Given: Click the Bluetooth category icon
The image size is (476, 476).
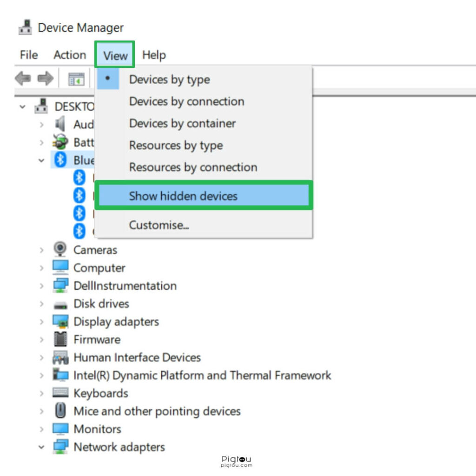Looking at the screenshot, I should tap(60, 160).
